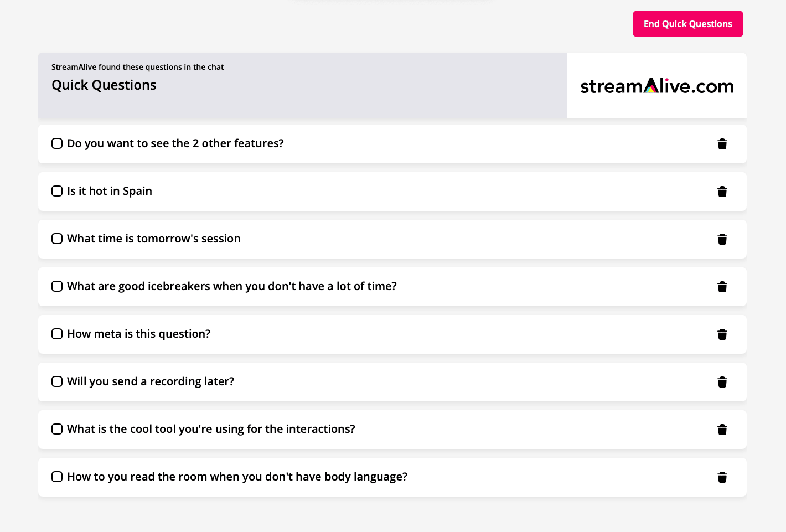Check the good icebreakers question box
Screen dimensions: 786x532
(x=57, y=286)
